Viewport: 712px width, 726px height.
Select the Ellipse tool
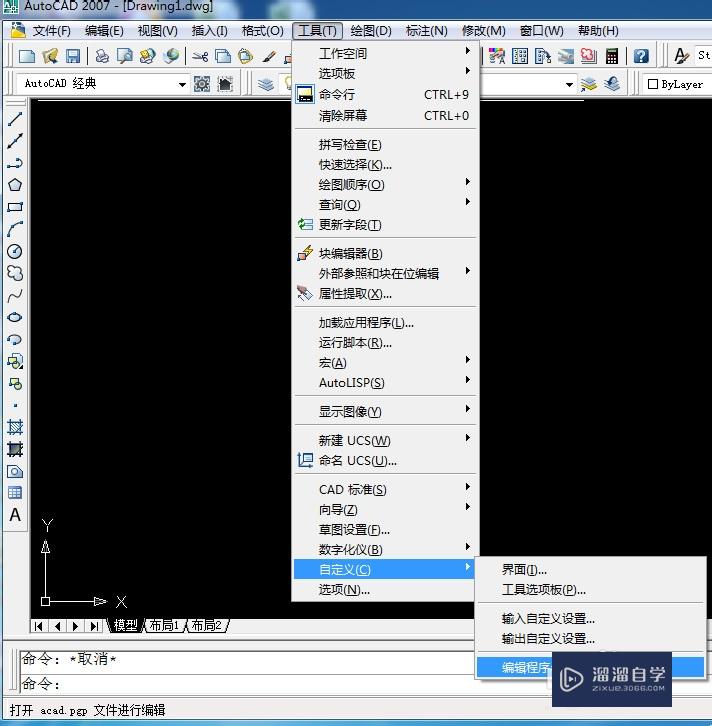[x=15, y=317]
